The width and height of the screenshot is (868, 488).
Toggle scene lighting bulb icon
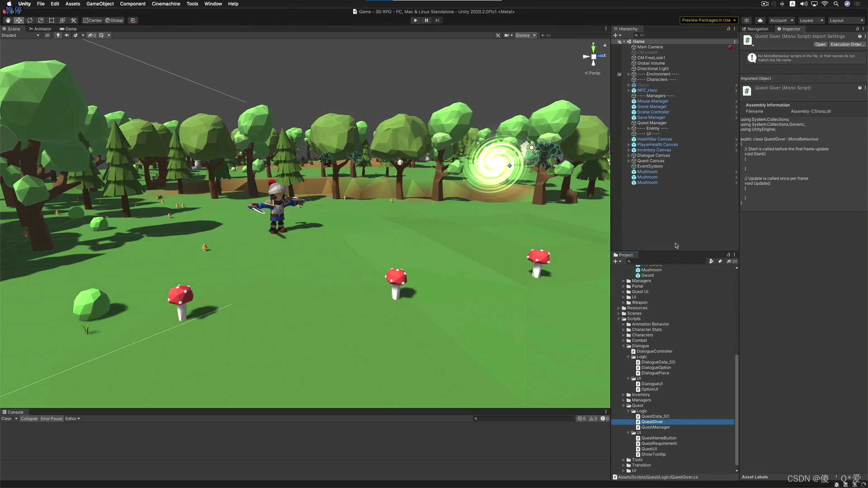[x=58, y=35]
